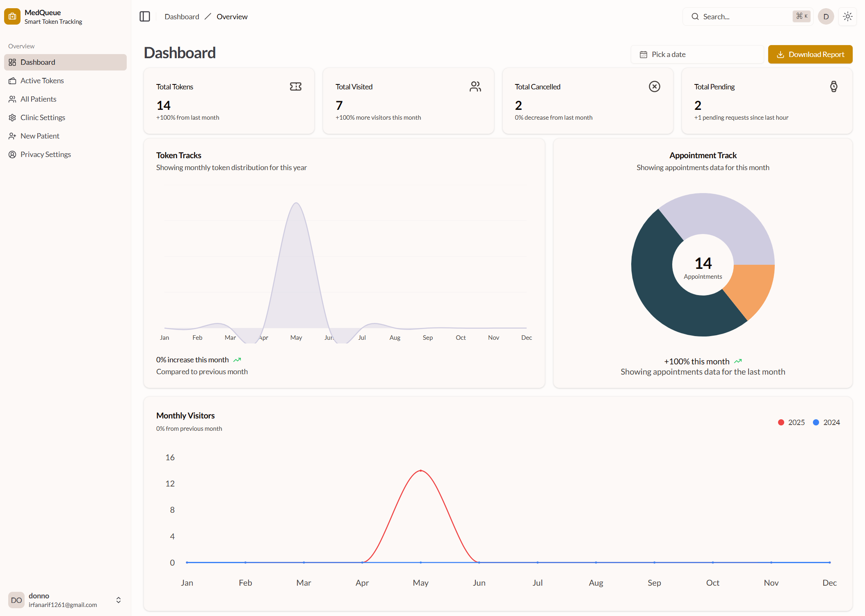Toggle light/dark theme sun button

(x=847, y=17)
